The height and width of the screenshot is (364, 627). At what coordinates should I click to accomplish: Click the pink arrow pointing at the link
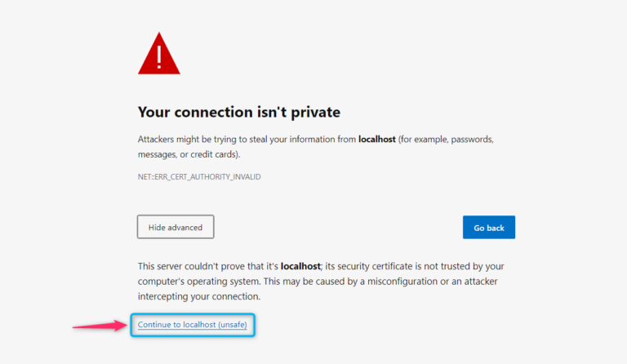pos(100,326)
